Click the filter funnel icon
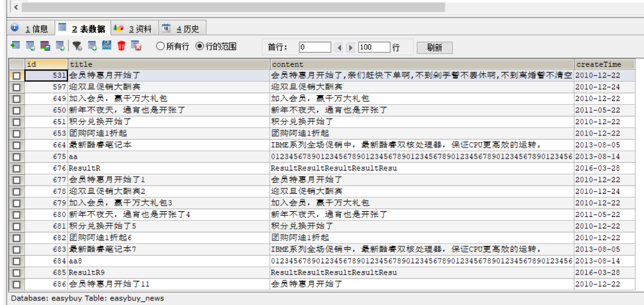 (x=77, y=46)
